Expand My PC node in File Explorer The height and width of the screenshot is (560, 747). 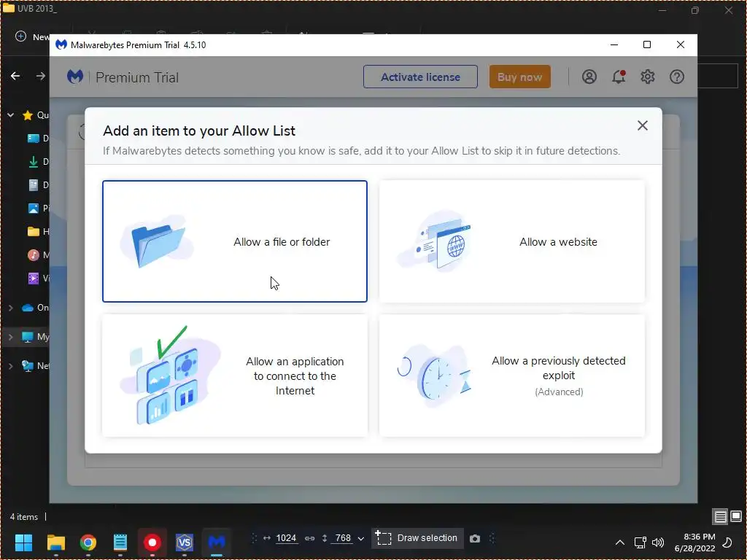point(10,337)
